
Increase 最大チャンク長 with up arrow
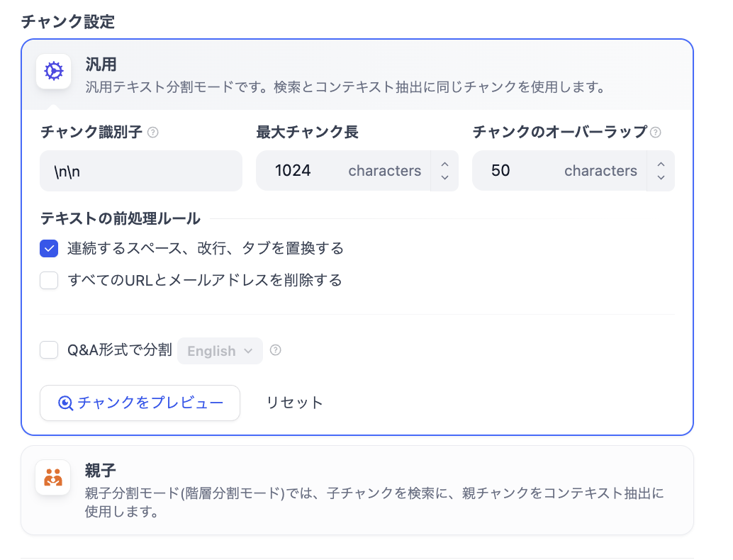click(x=444, y=164)
